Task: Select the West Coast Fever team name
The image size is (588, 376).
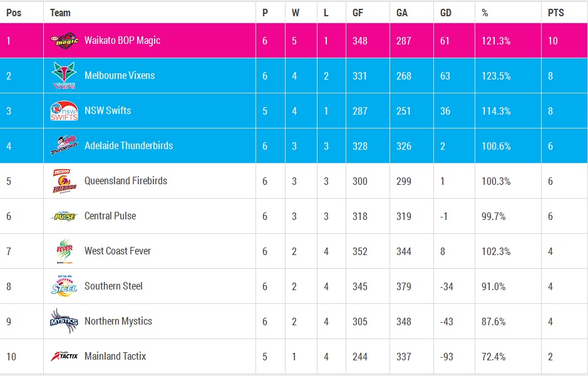Action: point(118,251)
